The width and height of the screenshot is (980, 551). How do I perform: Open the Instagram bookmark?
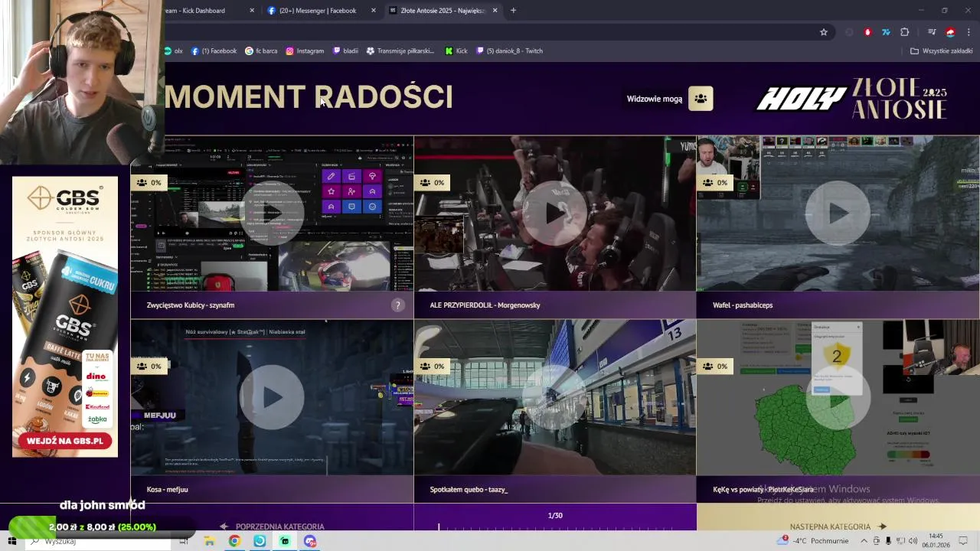click(x=305, y=51)
